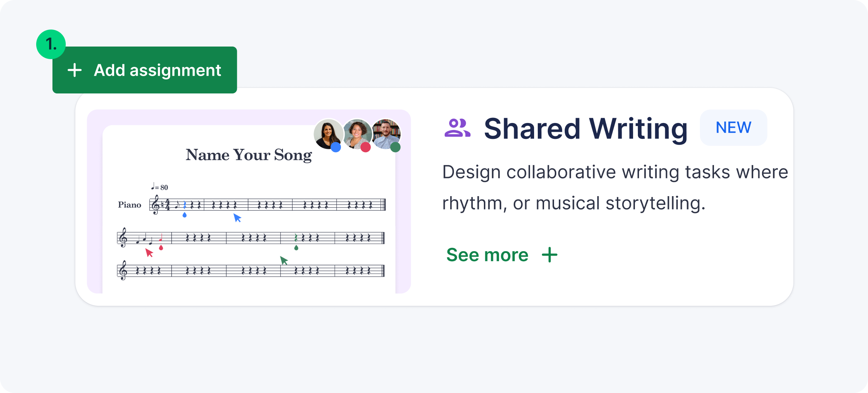
Task: Click the plus icon in Add assignment
Action: coord(75,70)
